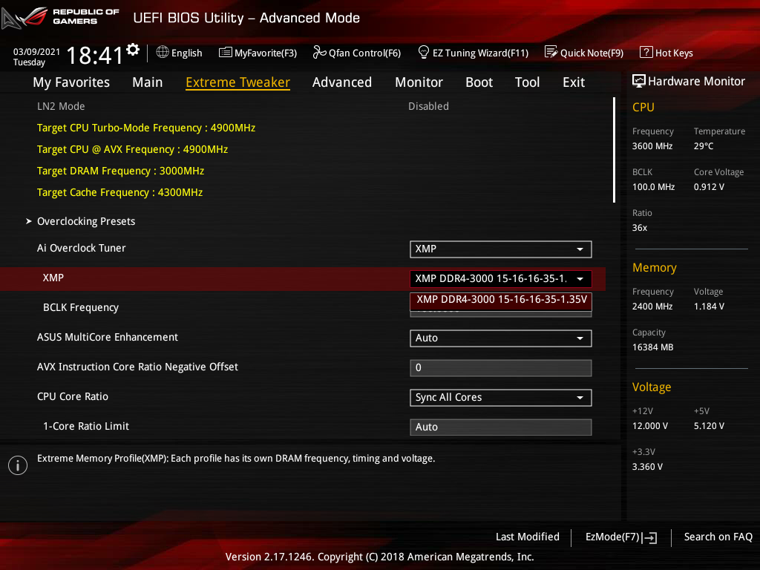The width and height of the screenshot is (760, 570).
Task: Switch to the Monitor tab
Action: (419, 82)
